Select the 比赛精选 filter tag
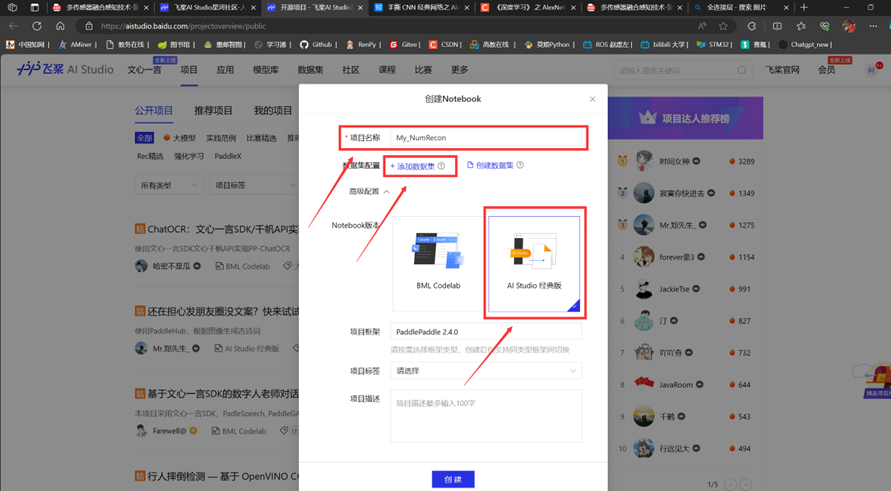Screen dimensions: 891x491 (261, 138)
